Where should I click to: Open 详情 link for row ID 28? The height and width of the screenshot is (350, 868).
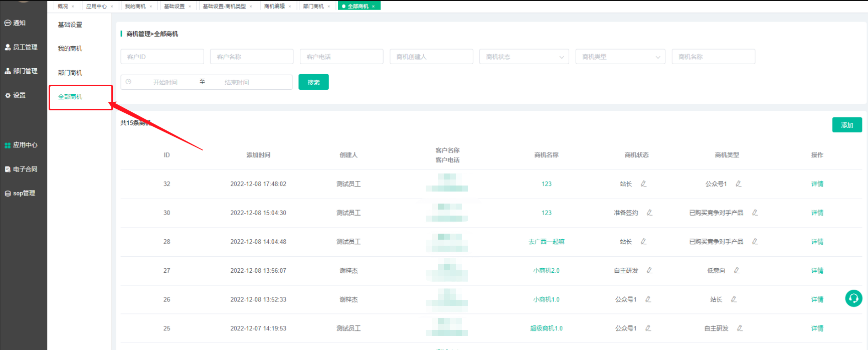coord(817,242)
